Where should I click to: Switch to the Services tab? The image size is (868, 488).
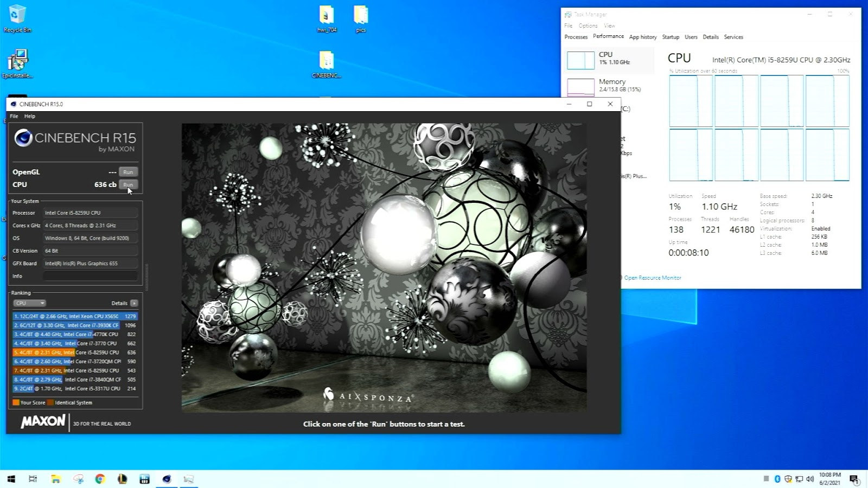coord(733,37)
